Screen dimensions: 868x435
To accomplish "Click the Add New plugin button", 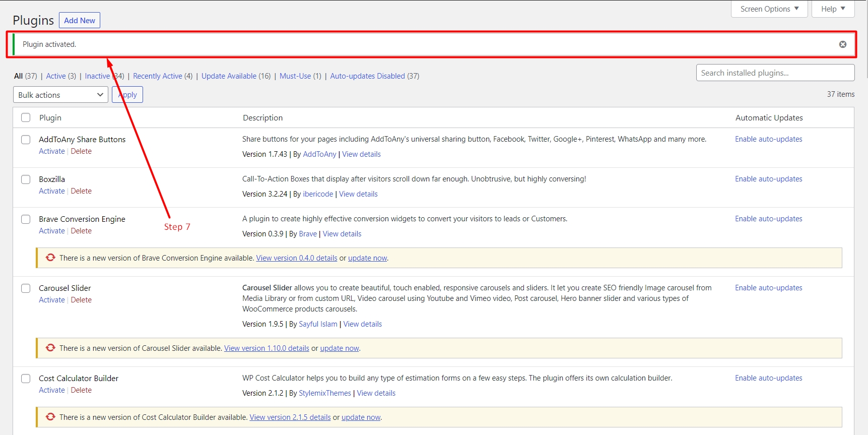I will pos(80,20).
